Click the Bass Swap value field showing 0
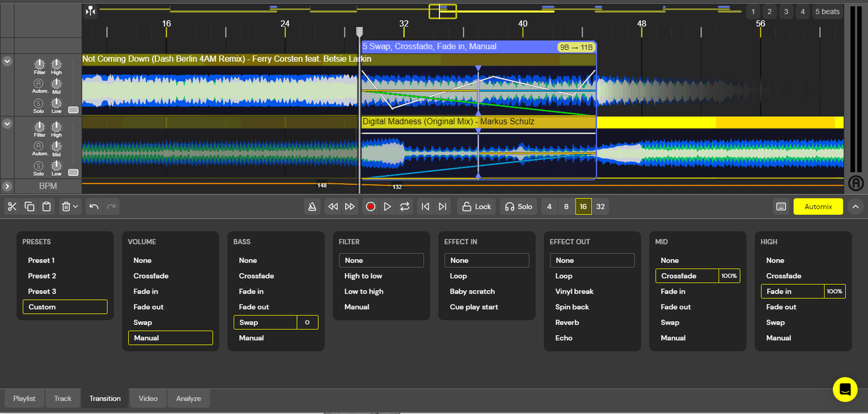Screen dimensions: 868x414 coord(308,322)
